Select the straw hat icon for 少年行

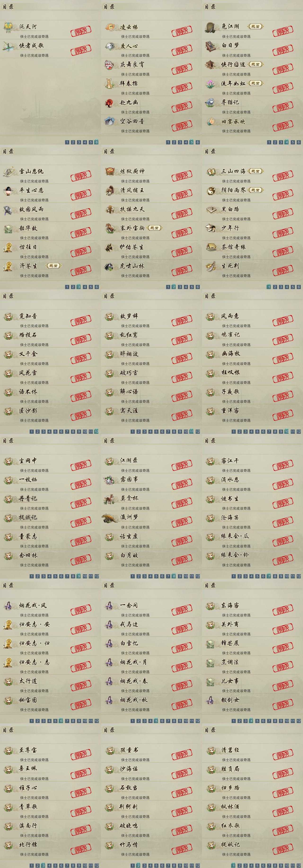click(211, 228)
